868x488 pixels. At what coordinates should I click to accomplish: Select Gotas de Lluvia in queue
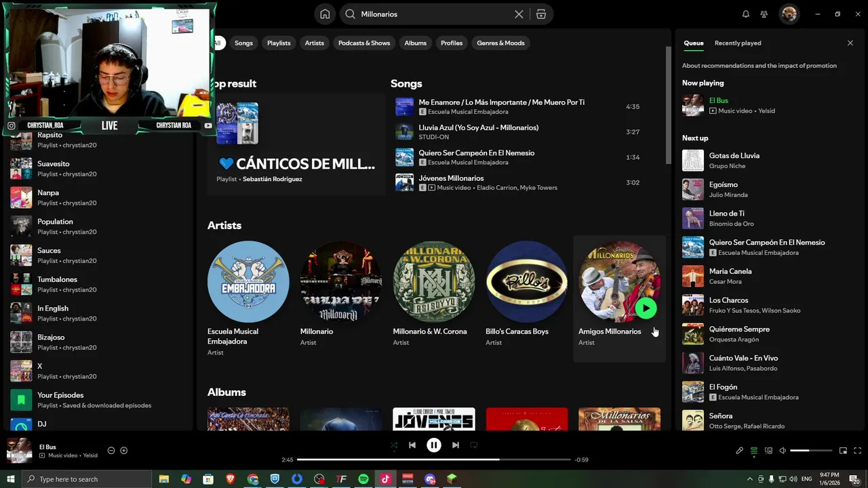click(769, 161)
